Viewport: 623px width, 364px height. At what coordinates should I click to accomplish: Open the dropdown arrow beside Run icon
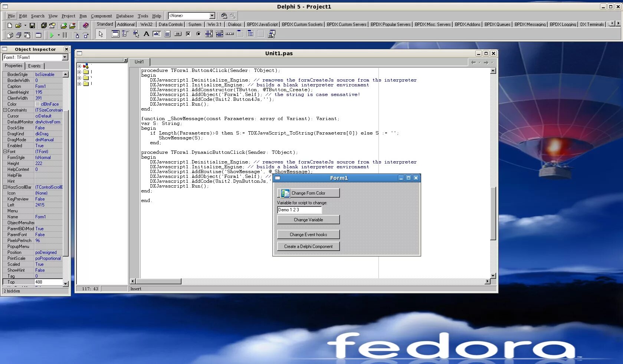(x=59, y=35)
